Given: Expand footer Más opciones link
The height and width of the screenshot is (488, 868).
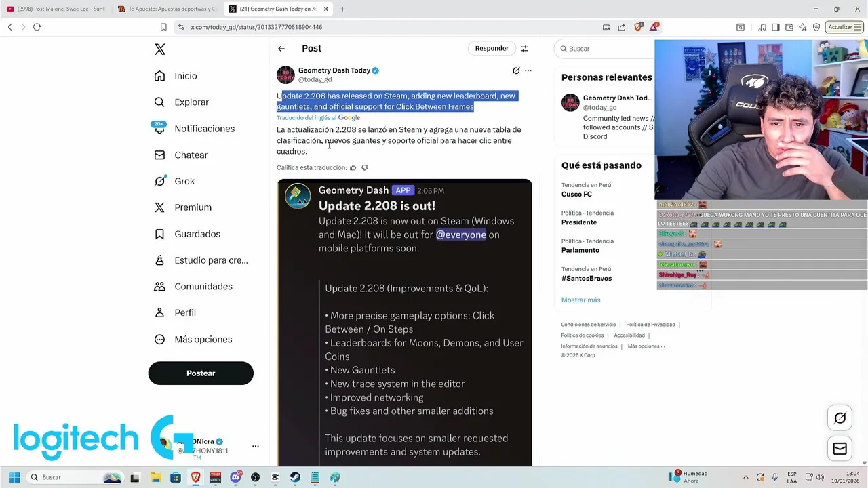Looking at the screenshot, I should click(646, 346).
